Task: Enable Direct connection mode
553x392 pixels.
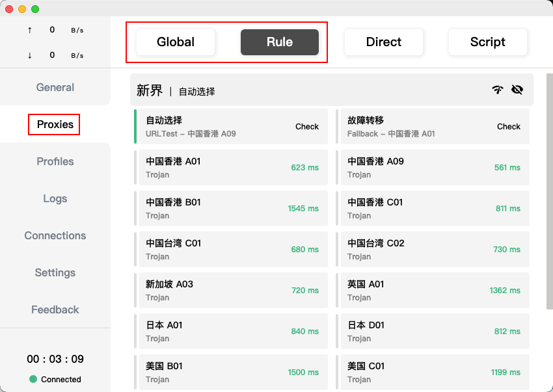Action: point(384,42)
